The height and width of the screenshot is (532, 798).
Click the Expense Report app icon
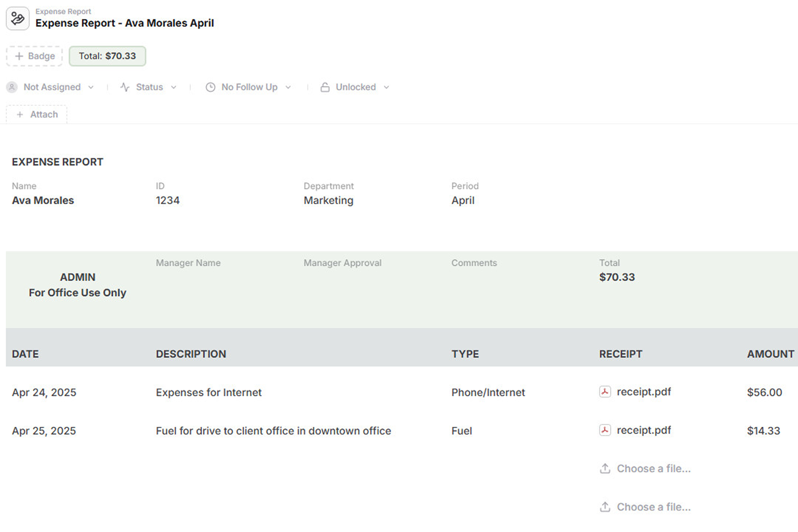[18, 18]
